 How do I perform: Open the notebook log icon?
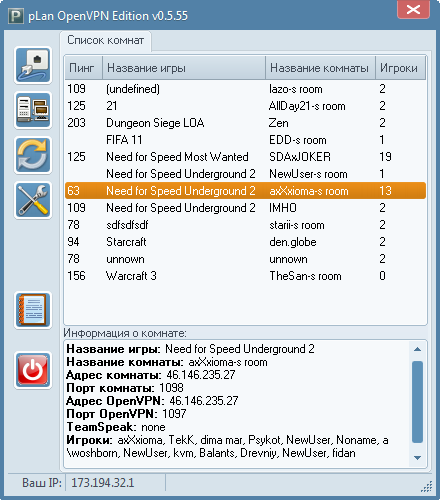coord(33,310)
